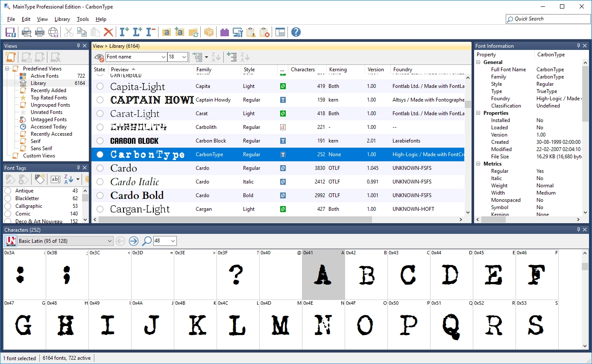
Task: Open the Font name preview dropdown
Action: [164, 57]
